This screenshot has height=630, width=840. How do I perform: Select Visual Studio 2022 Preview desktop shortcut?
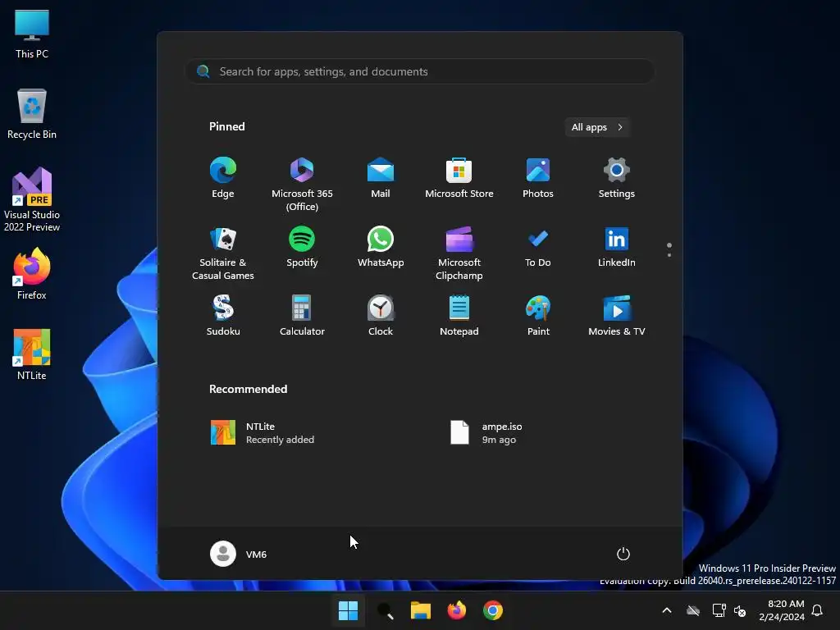click(32, 199)
